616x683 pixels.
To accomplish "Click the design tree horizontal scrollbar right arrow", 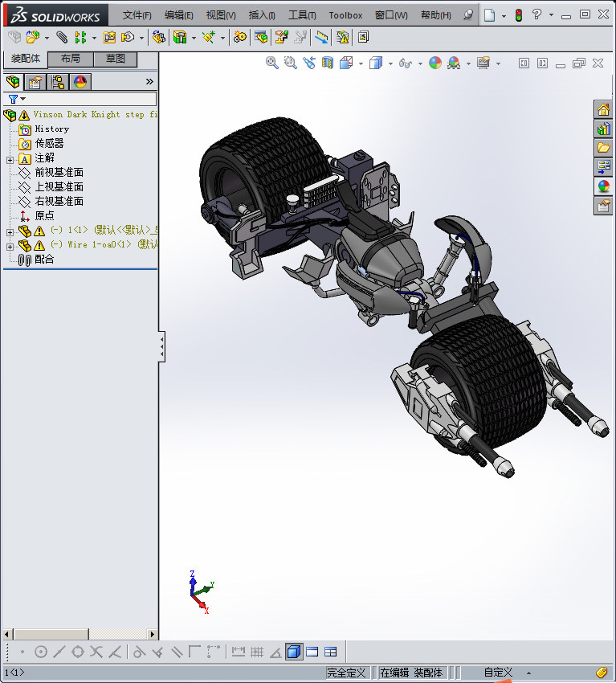I will tap(152, 634).
